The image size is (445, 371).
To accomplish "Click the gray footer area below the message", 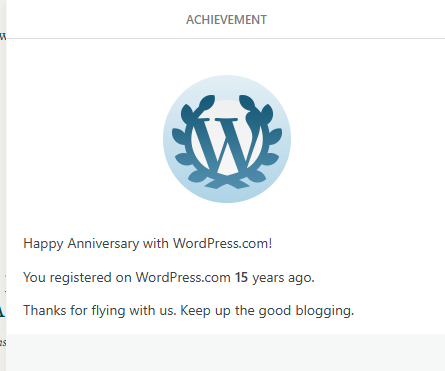I will pos(226,352).
